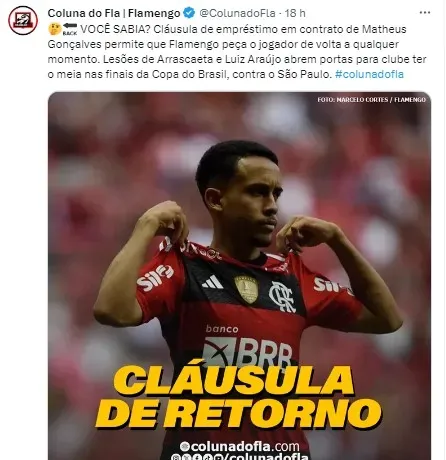
Task: Click the FOTO: MARCELO CORTES / FLAMENGO credit
Action: pos(371,100)
